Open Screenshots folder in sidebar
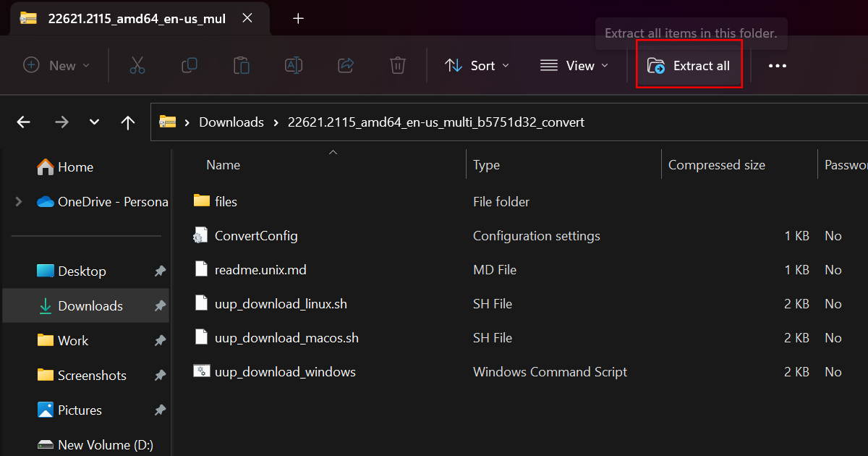Image resolution: width=868 pixels, height=456 pixels. point(92,376)
